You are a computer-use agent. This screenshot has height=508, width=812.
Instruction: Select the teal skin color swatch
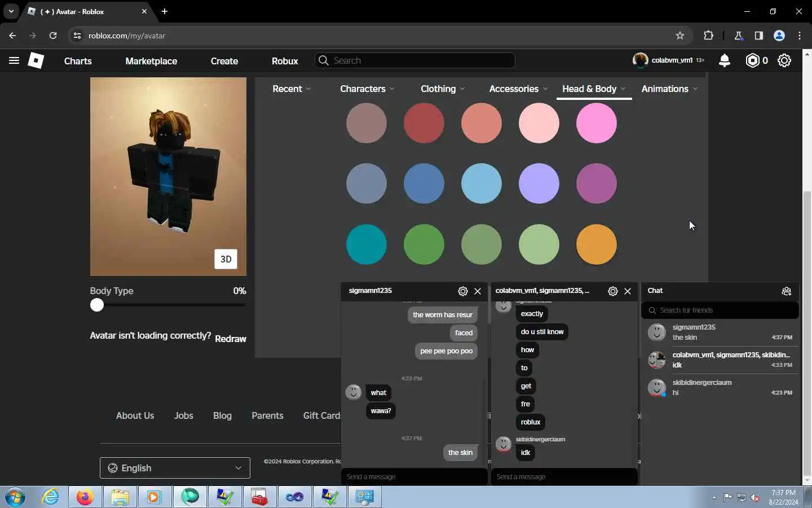[367, 244]
